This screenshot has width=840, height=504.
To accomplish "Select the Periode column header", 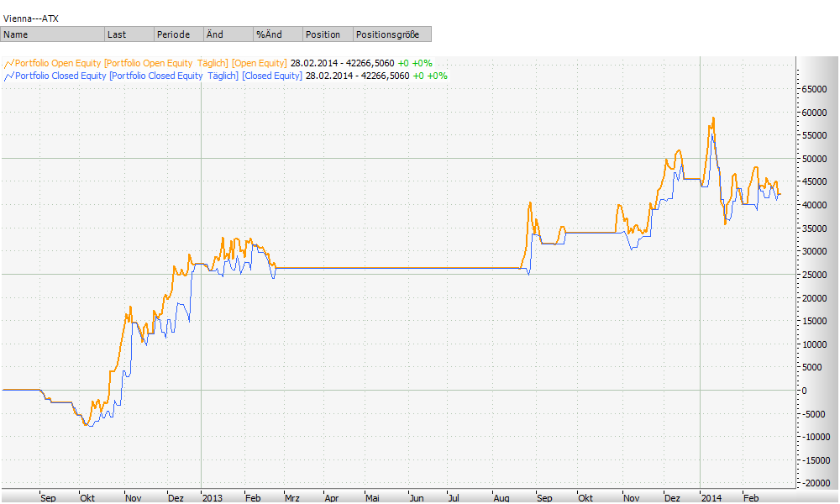I will [177, 34].
